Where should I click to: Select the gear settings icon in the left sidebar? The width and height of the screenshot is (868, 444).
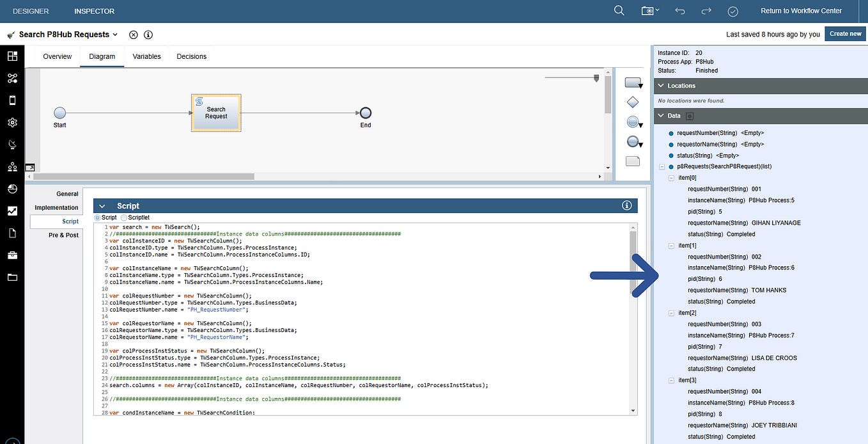click(12, 122)
